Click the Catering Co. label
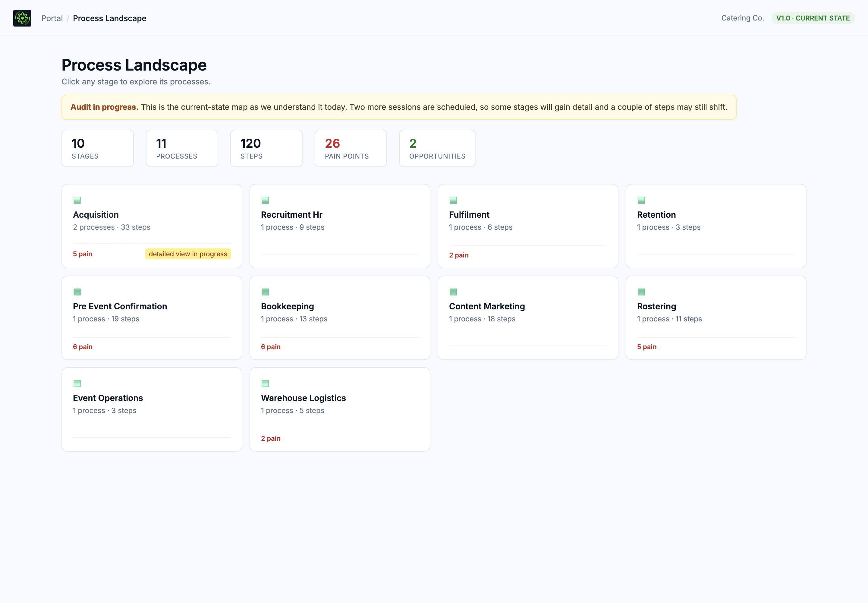This screenshot has width=868, height=603. 742,18
